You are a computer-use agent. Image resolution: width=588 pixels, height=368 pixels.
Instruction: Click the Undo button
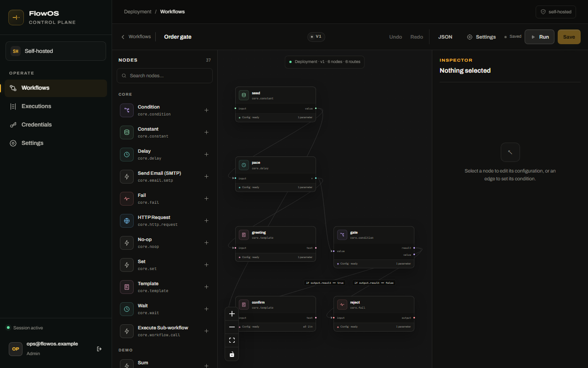(x=396, y=37)
